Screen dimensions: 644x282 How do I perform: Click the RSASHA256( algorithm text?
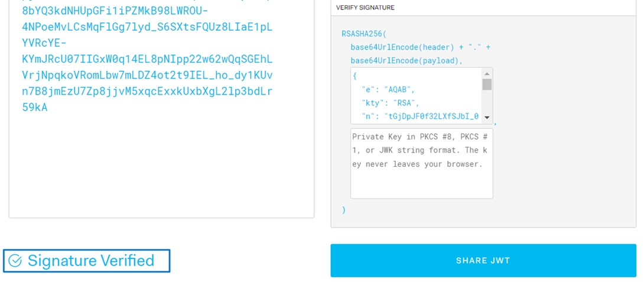point(363,34)
